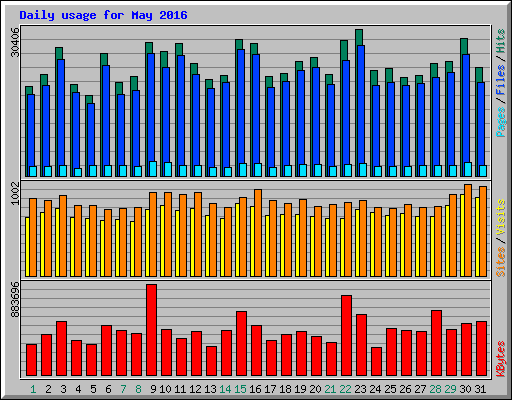Screen dimensions: 512x400
Task: Click day 15 label on x-axis
Action: tap(240, 389)
